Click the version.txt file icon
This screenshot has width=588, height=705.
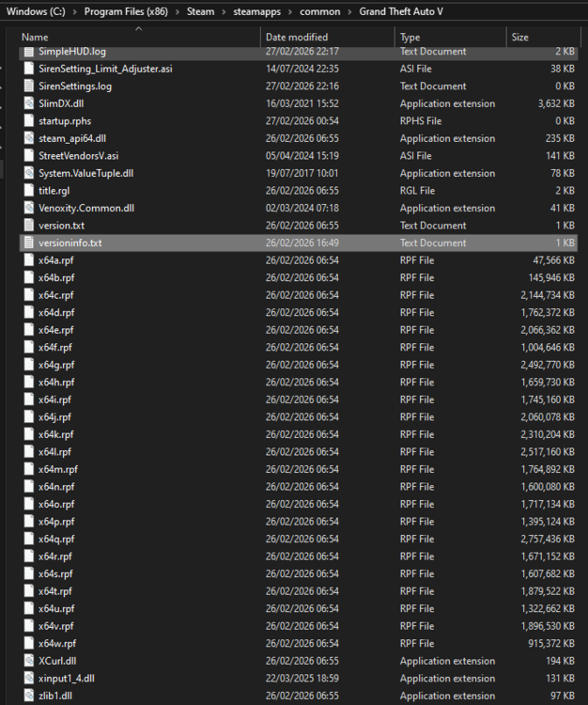tap(29, 226)
